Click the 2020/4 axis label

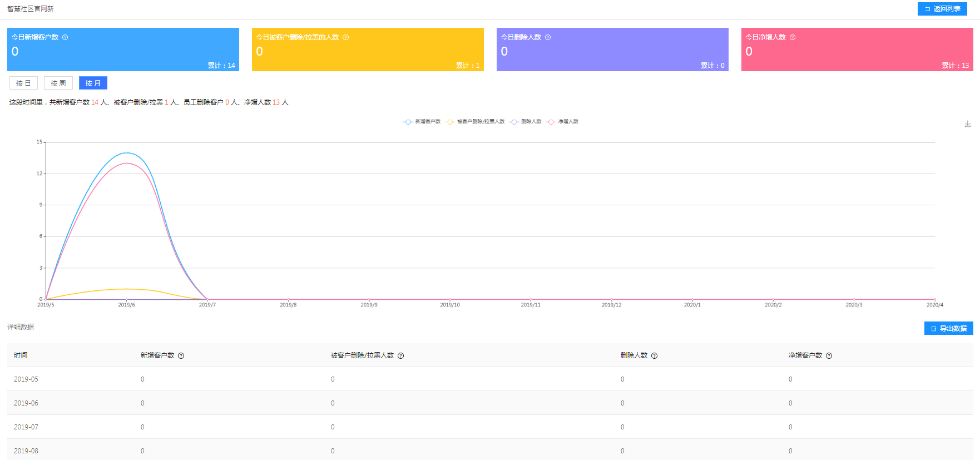coord(934,305)
